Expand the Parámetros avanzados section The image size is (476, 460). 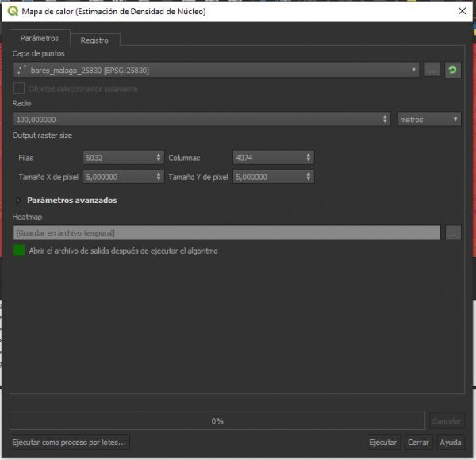pyautogui.click(x=20, y=201)
